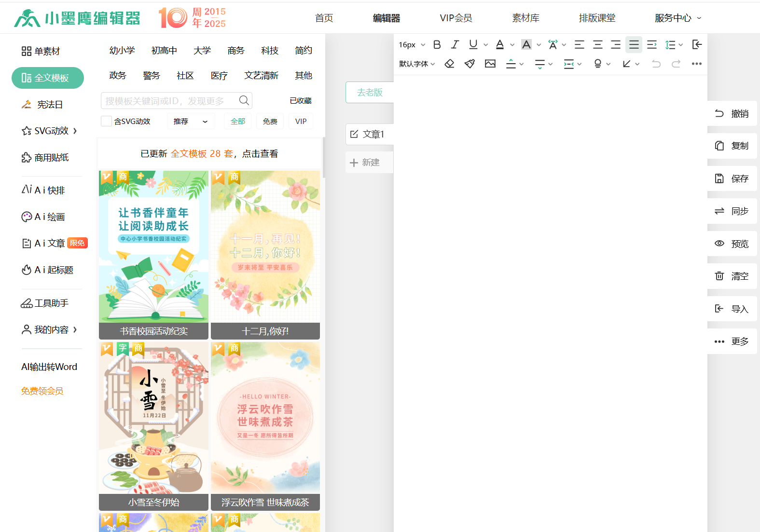
Task: Click the eraser clear-format icon
Action: pos(449,64)
